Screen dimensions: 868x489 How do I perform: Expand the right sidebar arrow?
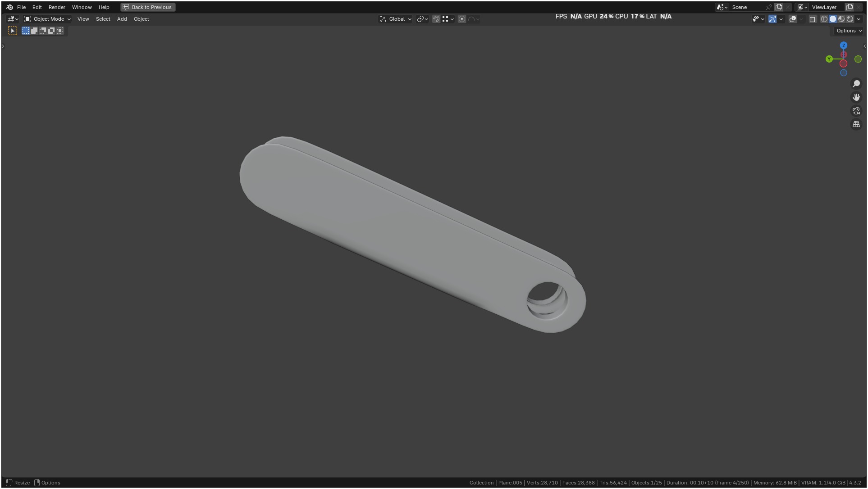(864, 46)
